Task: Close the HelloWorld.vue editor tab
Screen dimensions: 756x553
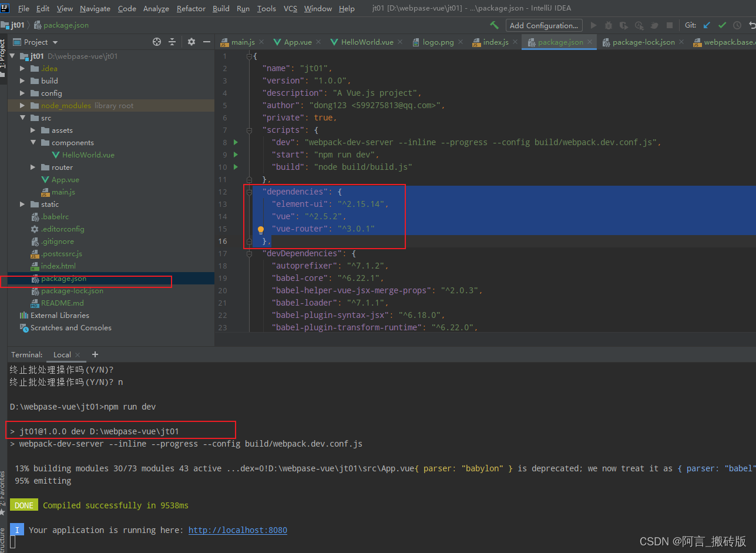Action: [x=400, y=42]
